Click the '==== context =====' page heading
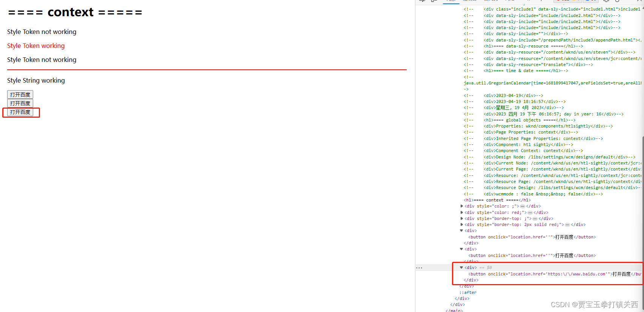Viewport: 644px width, 312px height. pos(75,12)
